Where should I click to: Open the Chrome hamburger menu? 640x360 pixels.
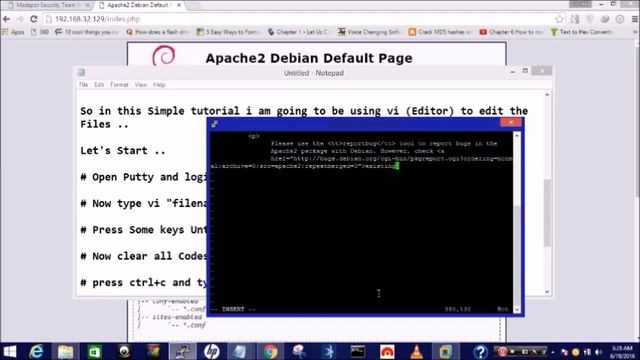click(x=635, y=19)
